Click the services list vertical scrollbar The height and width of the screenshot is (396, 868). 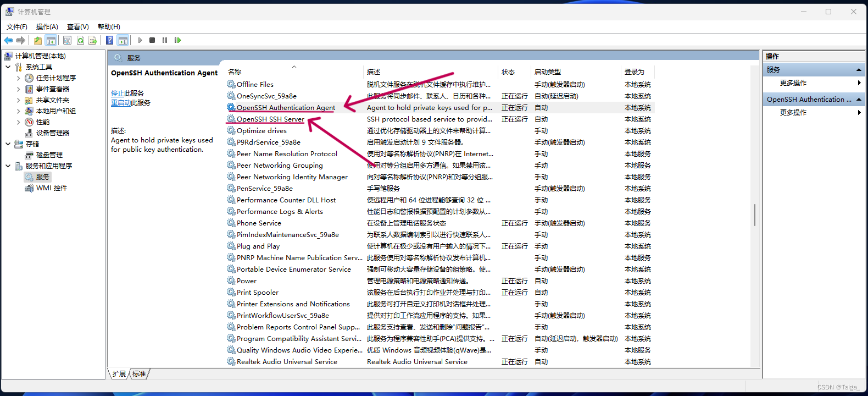755,215
